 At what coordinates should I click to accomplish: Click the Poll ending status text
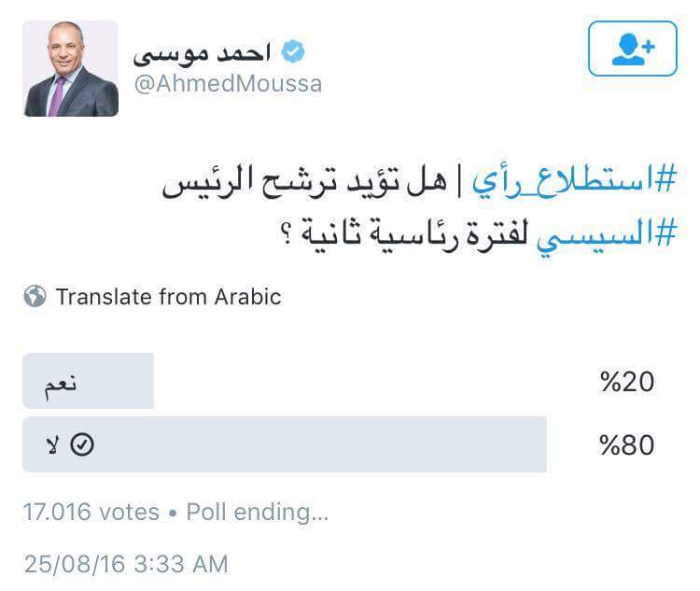pos(257,512)
